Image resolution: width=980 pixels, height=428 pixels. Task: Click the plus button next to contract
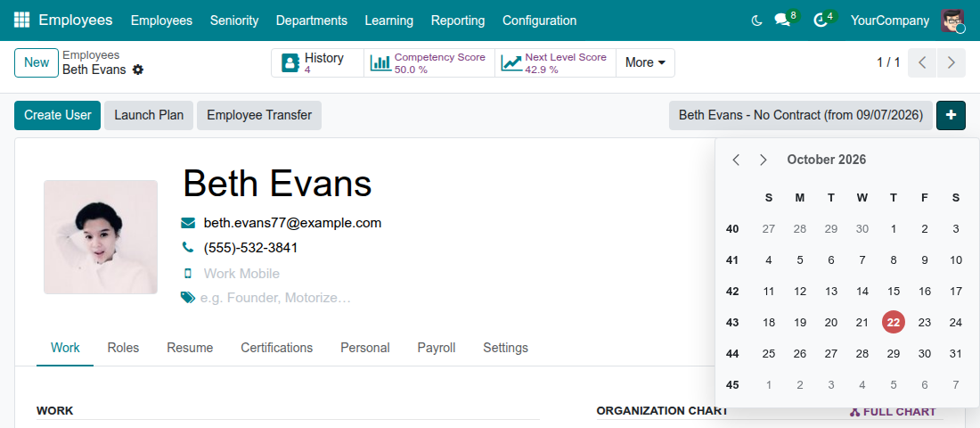[x=951, y=115]
